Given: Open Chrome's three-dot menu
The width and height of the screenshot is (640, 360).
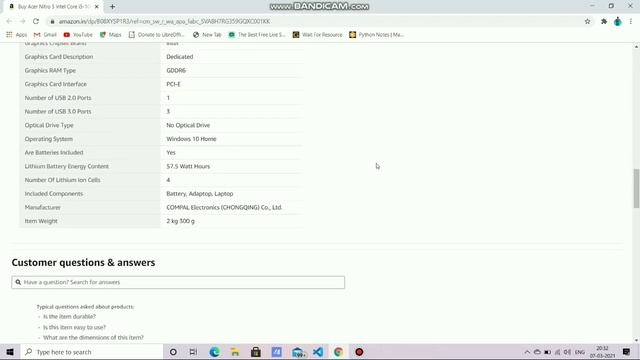Looking at the screenshot, I should 631,21.
